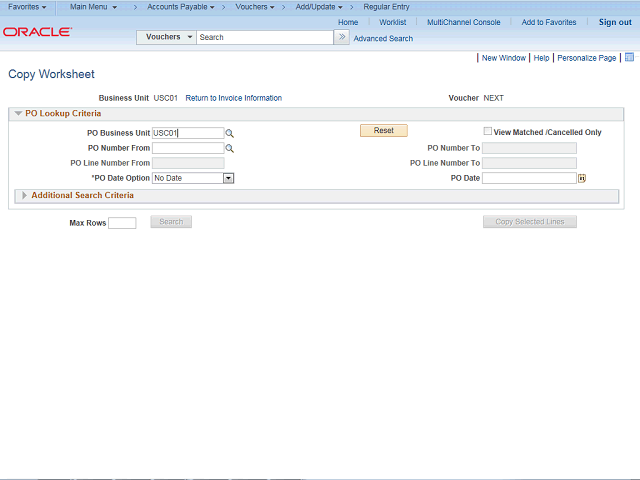640x480 pixels.
Task: Click Copy Selected Lines button
Action: (530, 222)
